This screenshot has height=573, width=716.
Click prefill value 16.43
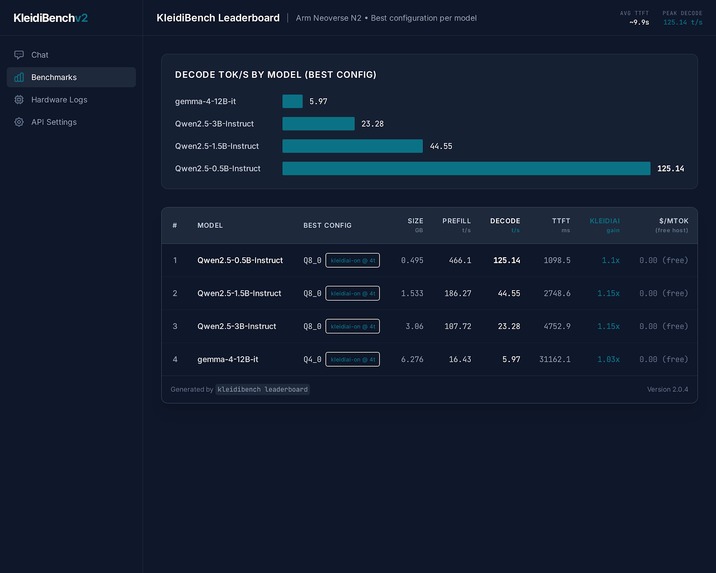(460, 359)
